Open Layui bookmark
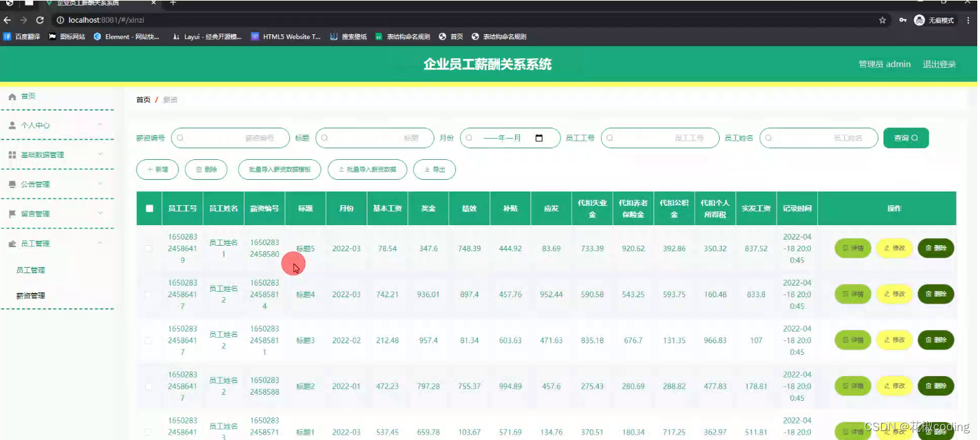The image size is (980, 440). (207, 37)
